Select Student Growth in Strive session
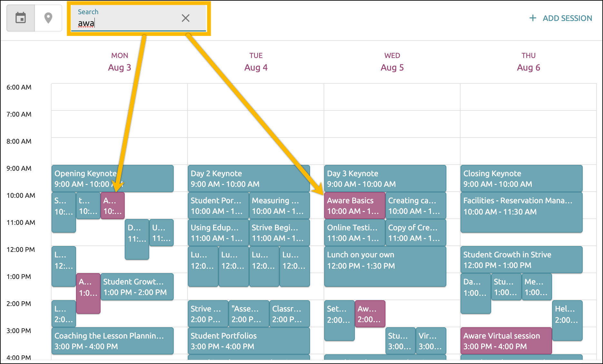 click(x=521, y=260)
